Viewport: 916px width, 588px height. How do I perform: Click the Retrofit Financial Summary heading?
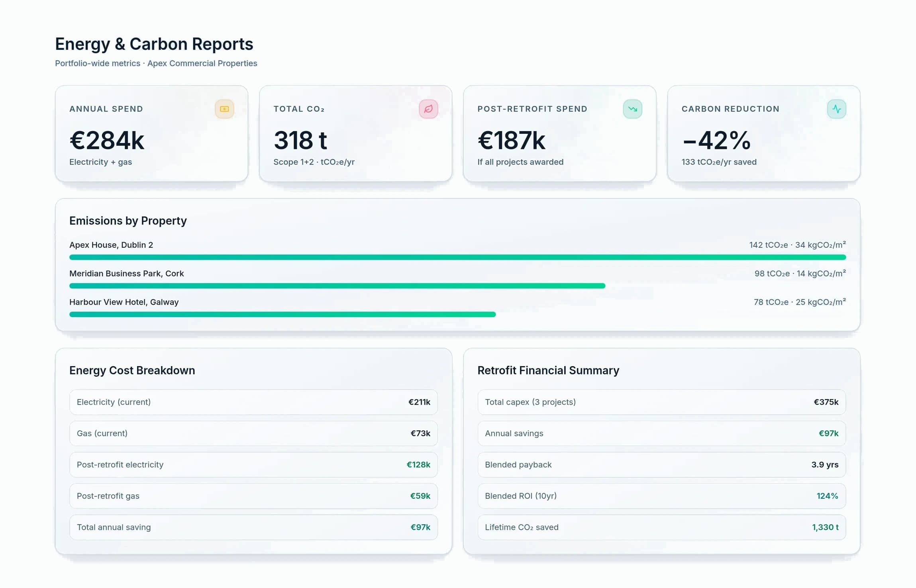tap(548, 370)
